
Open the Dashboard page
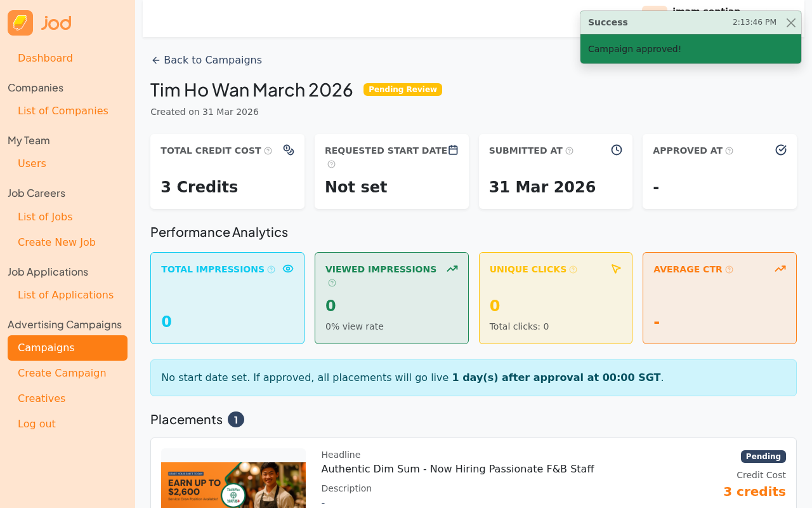(45, 58)
